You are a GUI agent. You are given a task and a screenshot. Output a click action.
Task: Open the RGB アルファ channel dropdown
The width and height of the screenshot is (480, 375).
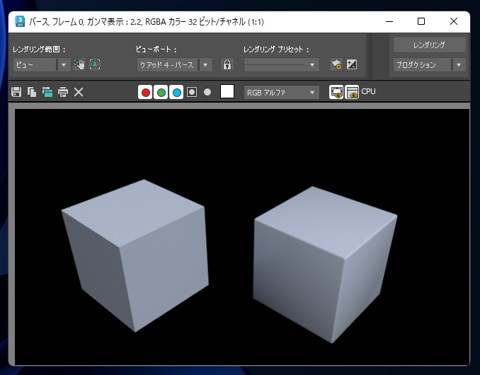[x=281, y=93]
